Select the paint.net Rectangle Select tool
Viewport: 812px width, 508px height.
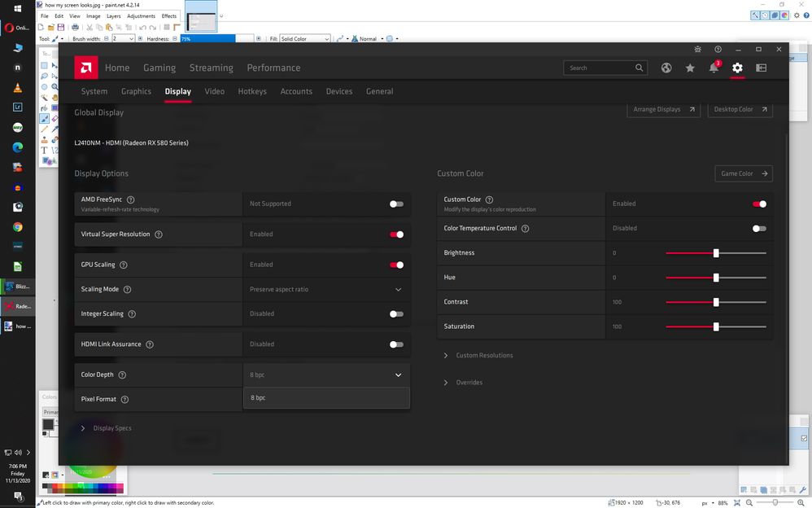pos(45,65)
